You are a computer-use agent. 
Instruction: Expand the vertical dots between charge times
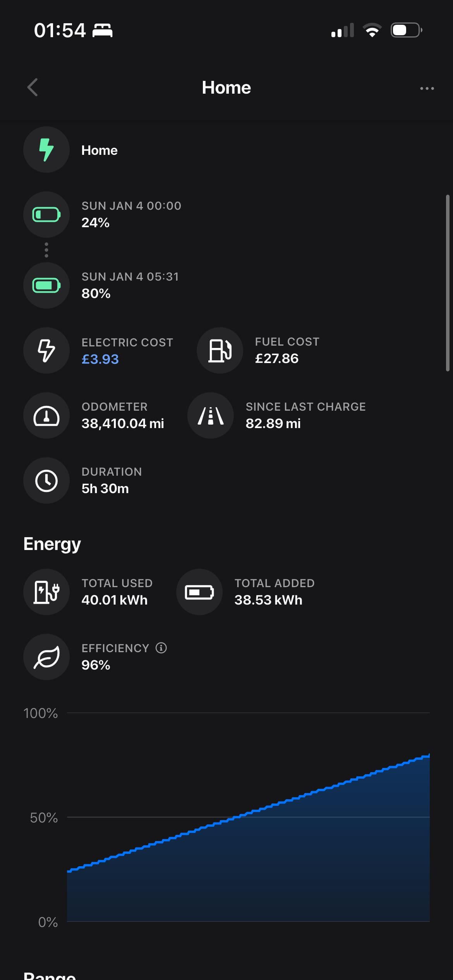point(46,250)
